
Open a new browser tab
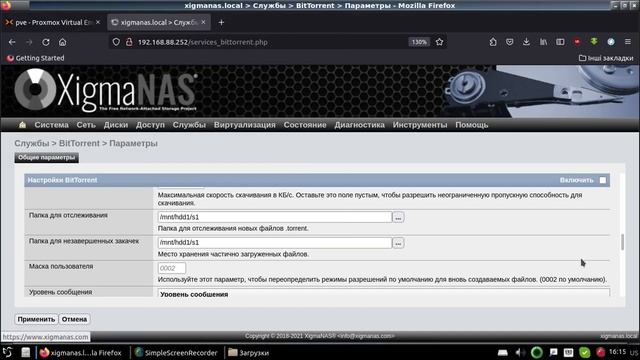point(221,22)
